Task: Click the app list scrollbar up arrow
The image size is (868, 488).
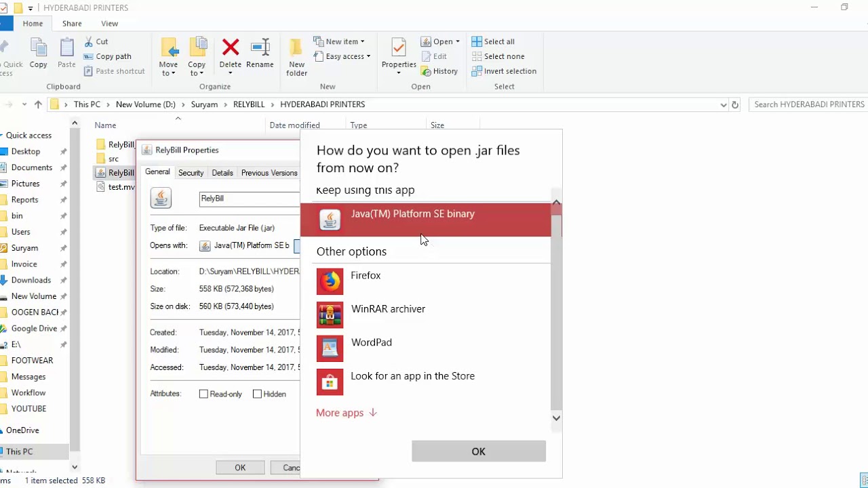Action: pyautogui.click(x=556, y=203)
